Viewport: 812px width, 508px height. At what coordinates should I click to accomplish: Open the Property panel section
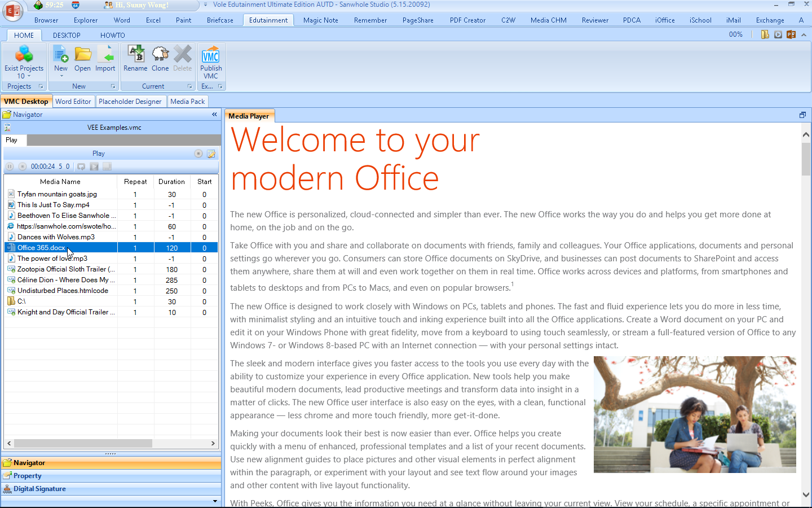click(28, 476)
